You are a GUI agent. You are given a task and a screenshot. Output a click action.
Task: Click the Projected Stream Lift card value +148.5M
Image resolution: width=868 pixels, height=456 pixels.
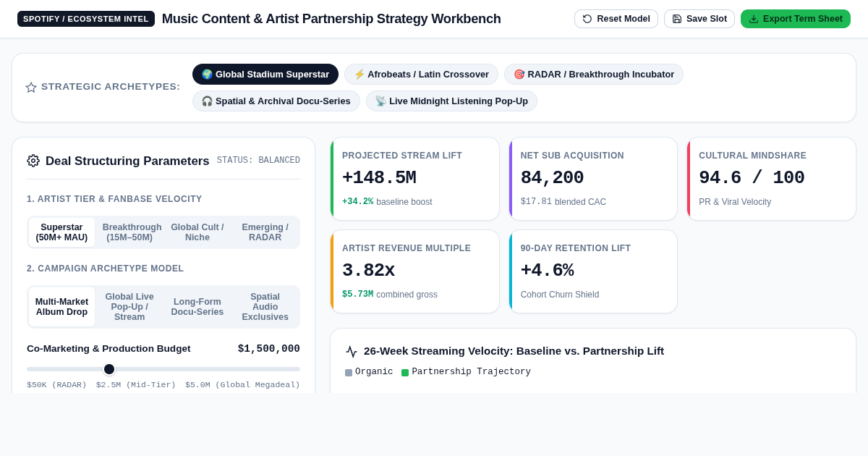(379, 178)
